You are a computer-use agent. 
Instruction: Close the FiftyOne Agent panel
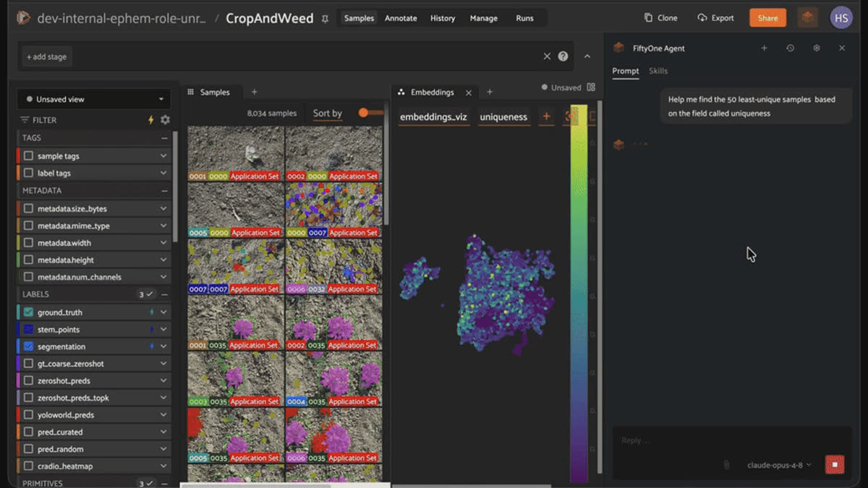[842, 48]
